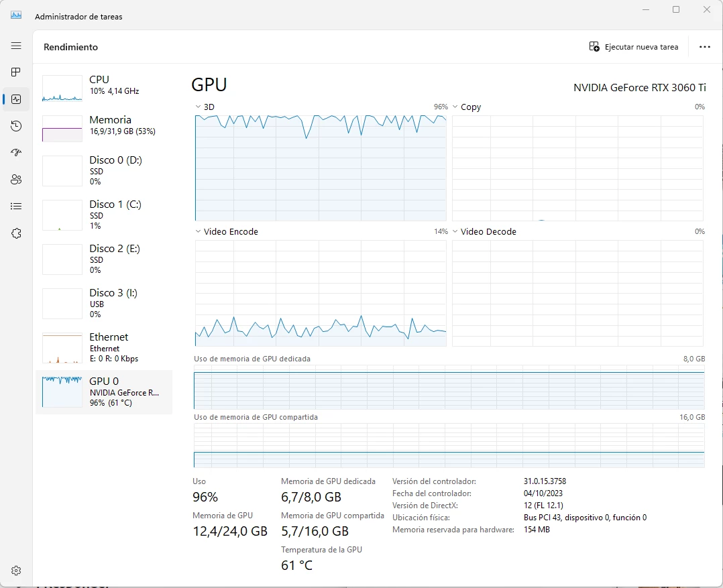Click the 6,7/8,0 GB dedicated memory value
The width and height of the screenshot is (723, 588).
coord(311,497)
